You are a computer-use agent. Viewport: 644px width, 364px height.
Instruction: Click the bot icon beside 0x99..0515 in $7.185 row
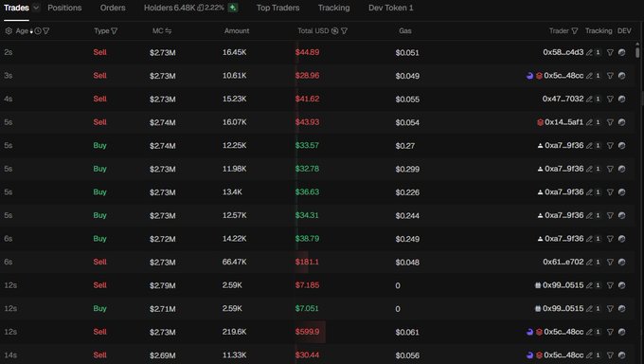click(538, 285)
